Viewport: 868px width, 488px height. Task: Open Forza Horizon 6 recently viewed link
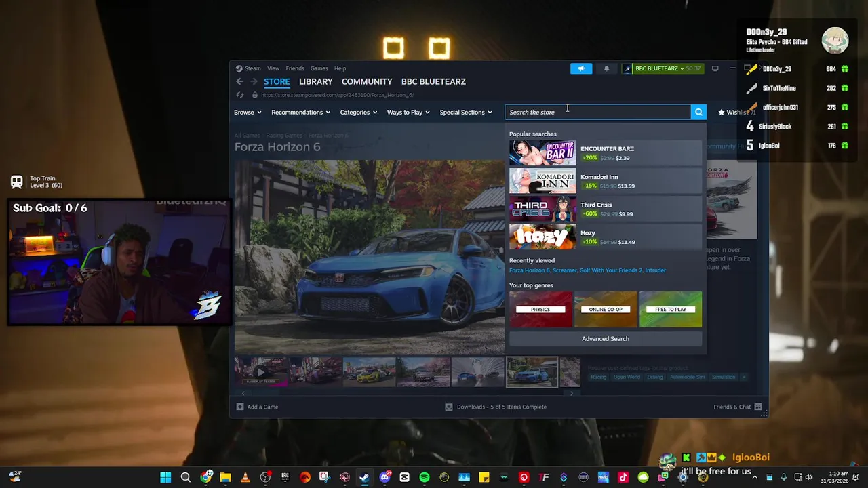click(529, 270)
